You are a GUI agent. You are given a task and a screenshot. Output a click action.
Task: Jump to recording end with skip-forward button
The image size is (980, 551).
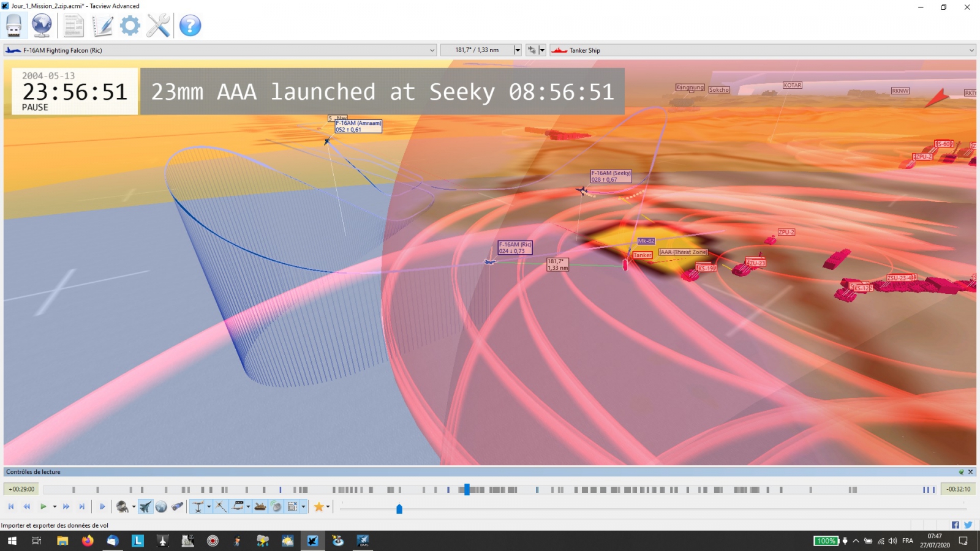click(x=82, y=506)
